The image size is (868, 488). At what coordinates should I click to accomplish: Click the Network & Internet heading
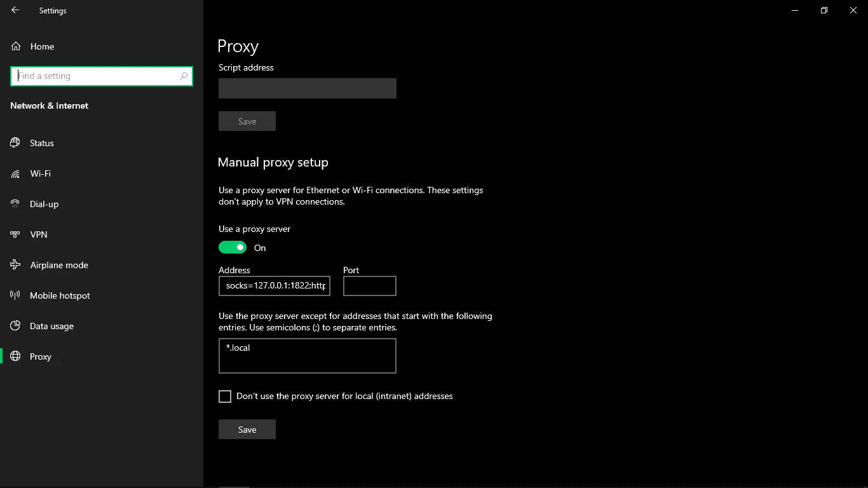click(50, 105)
